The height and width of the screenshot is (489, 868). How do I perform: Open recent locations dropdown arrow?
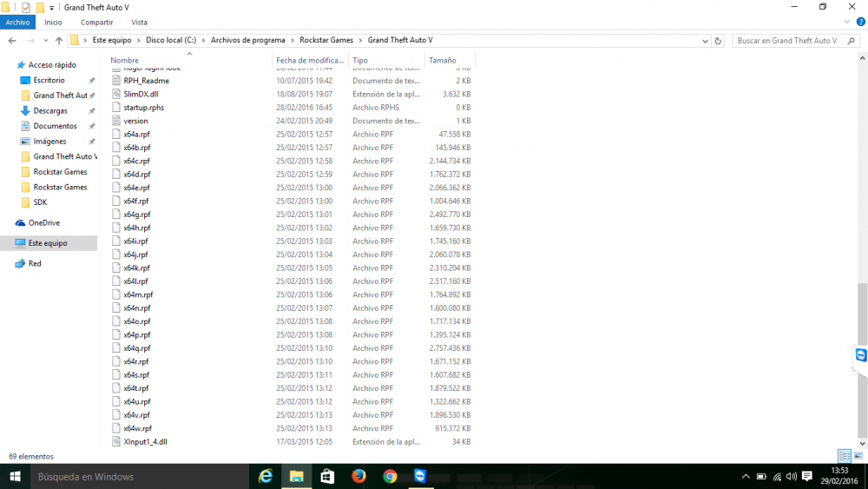point(45,41)
